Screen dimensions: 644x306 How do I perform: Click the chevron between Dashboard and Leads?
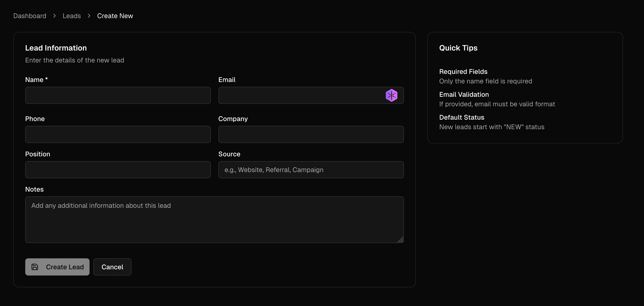[55, 15]
